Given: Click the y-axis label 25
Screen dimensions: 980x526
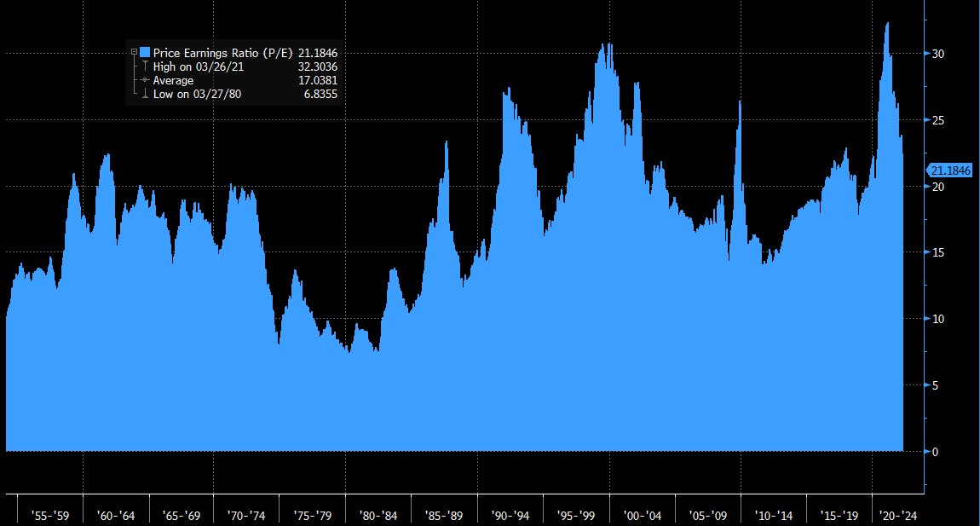Looking at the screenshot, I should 937,120.
